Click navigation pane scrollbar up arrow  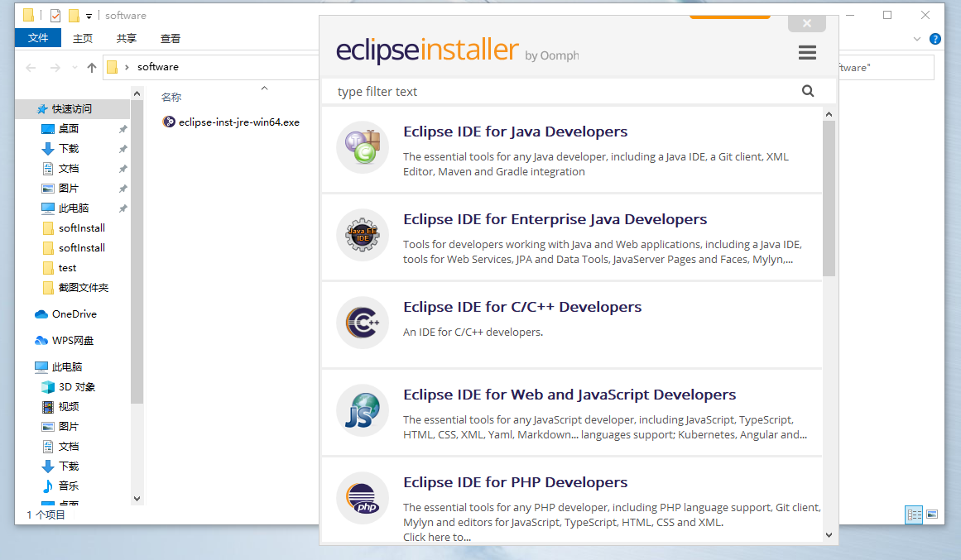pyautogui.click(x=137, y=93)
